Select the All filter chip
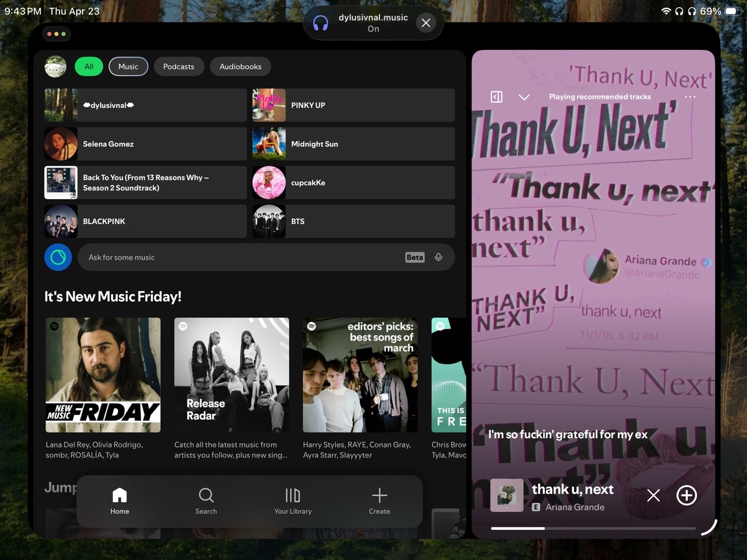Image resolution: width=747 pixels, height=560 pixels. coord(89,66)
